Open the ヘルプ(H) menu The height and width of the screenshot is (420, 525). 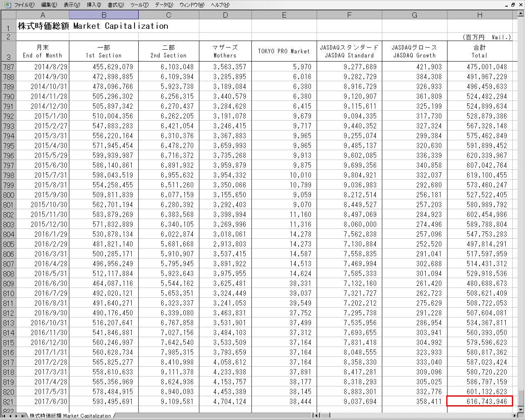[x=220, y=5]
